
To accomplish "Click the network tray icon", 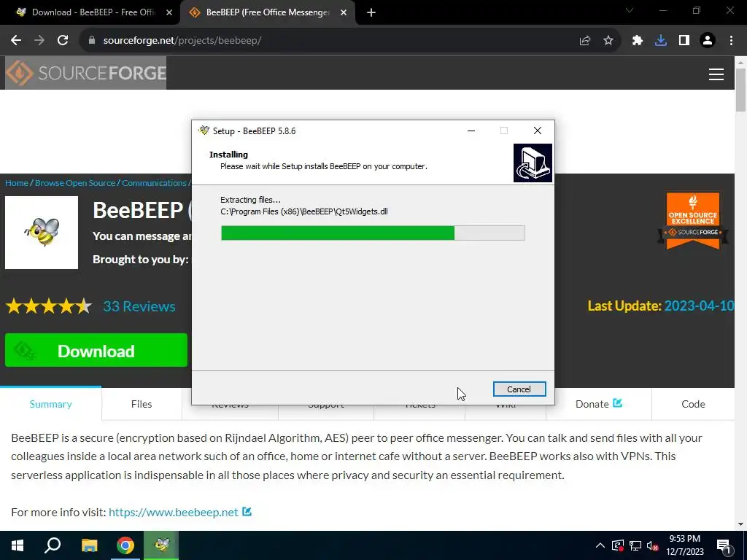I will [x=635, y=545].
